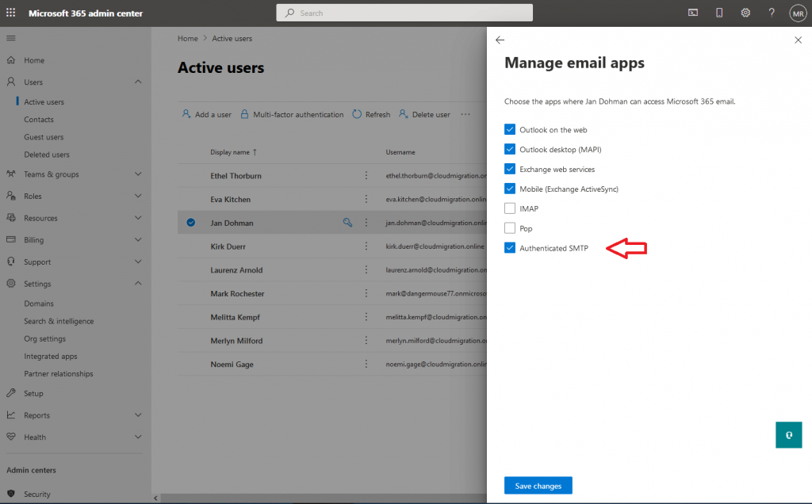Enable the Pop checkbox
Image resolution: width=812 pixels, height=504 pixels.
point(510,227)
